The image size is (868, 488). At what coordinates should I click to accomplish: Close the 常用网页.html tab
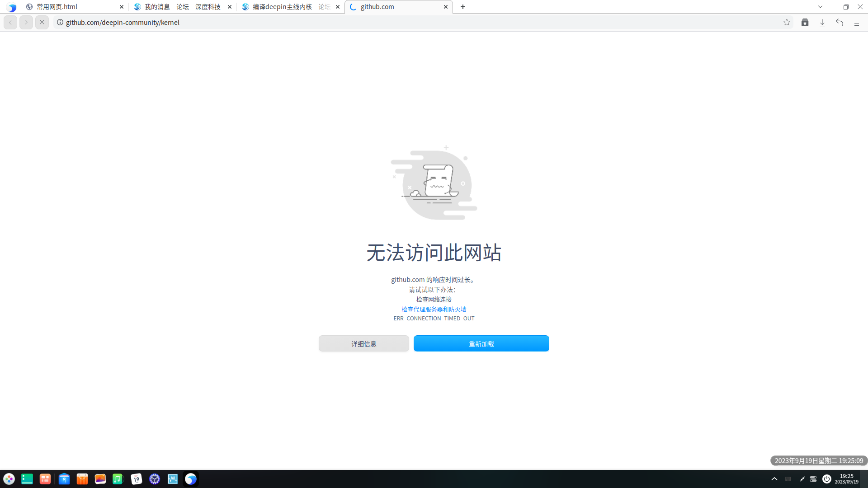coord(122,7)
